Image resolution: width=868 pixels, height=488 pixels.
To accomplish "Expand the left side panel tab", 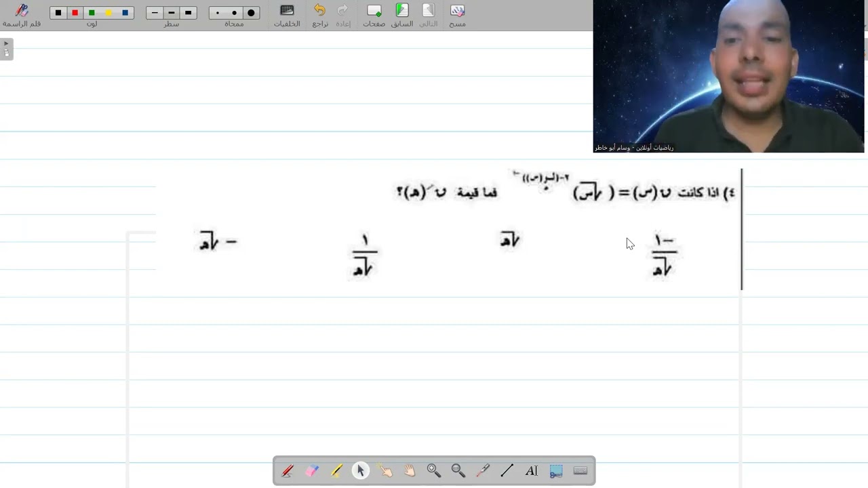I will click(x=6, y=49).
